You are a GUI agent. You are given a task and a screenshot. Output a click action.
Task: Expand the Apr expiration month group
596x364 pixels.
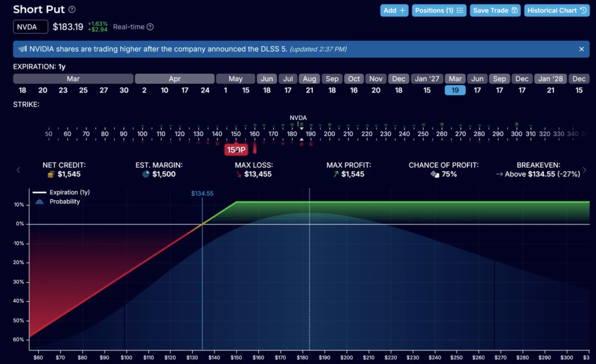pos(174,78)
